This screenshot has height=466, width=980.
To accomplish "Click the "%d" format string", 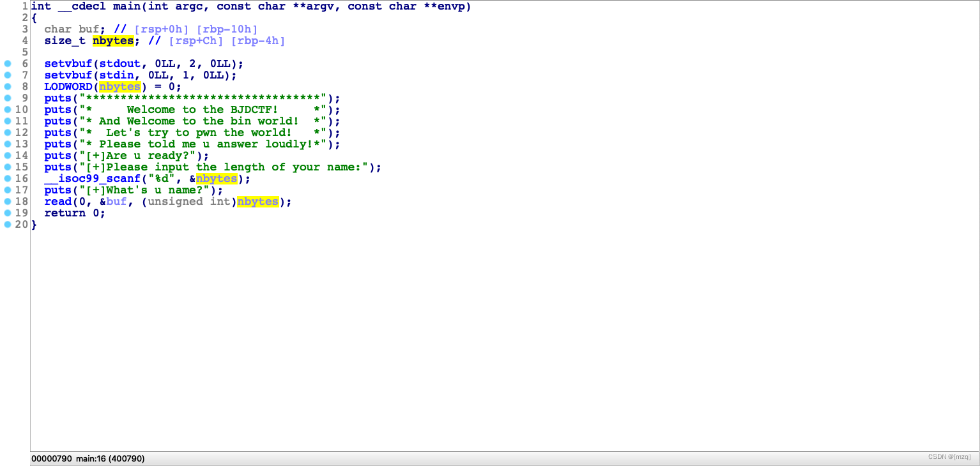I will point(162,179).
